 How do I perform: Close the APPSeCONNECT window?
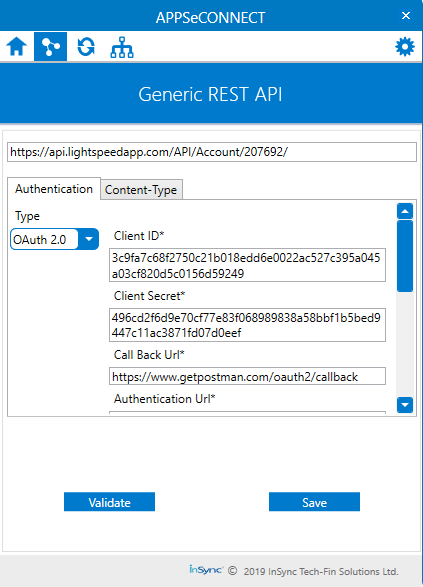(x=406, y=16)
